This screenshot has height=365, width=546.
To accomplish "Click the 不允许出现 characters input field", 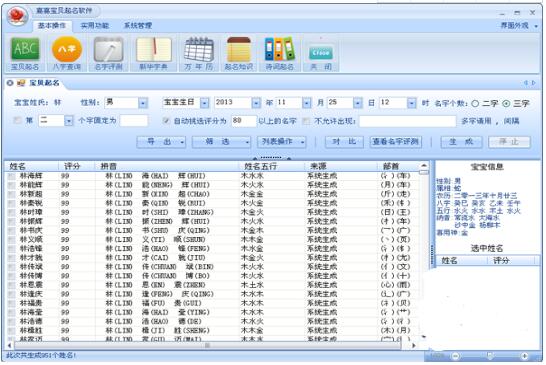I will [407, 121].
